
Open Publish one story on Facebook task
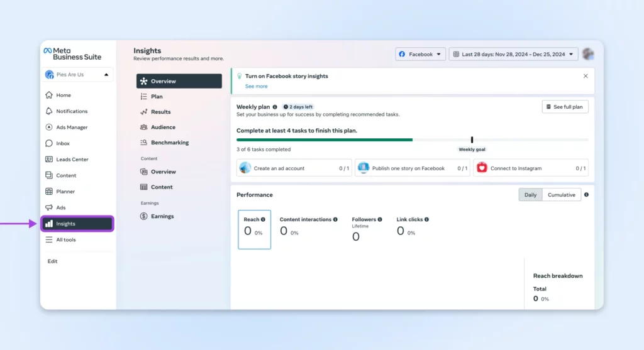(x=413, y=168)
